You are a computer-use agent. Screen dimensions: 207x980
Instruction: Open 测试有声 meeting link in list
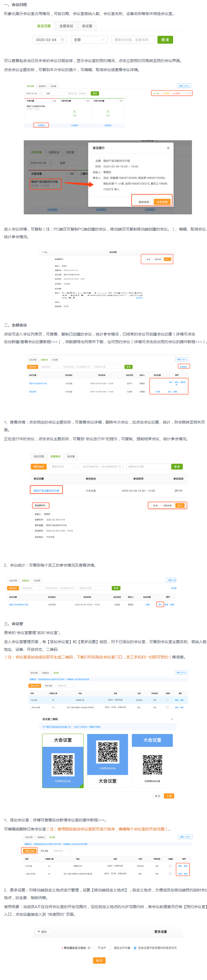33,392
